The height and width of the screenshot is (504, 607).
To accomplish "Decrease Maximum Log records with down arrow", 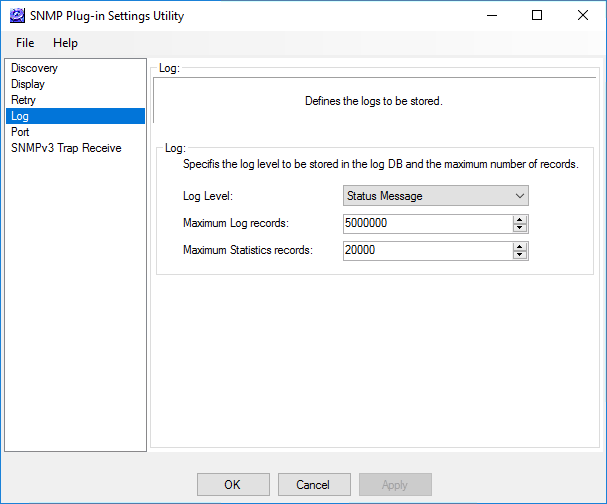I will point(519,228).
